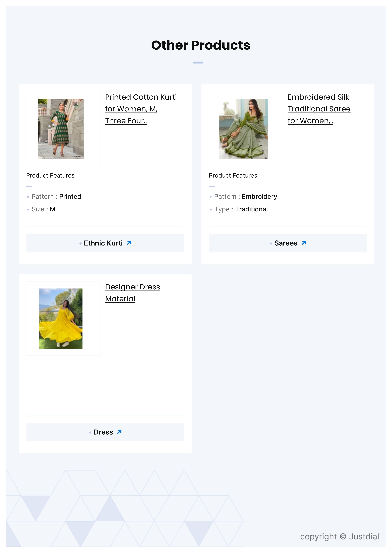View the yellow dress thumbnail
The image size is (392, 554).
61,318
